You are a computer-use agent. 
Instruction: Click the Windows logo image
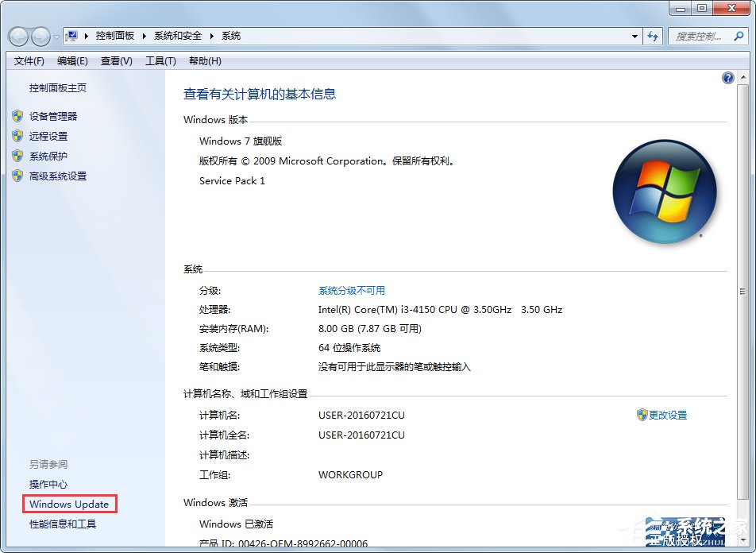[x=665, y=191]
